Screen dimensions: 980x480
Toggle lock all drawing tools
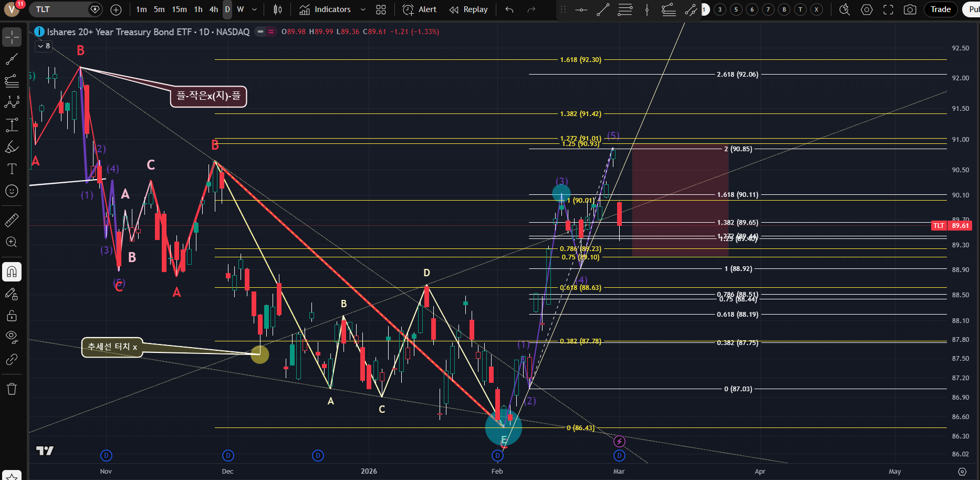click(12, 316)
